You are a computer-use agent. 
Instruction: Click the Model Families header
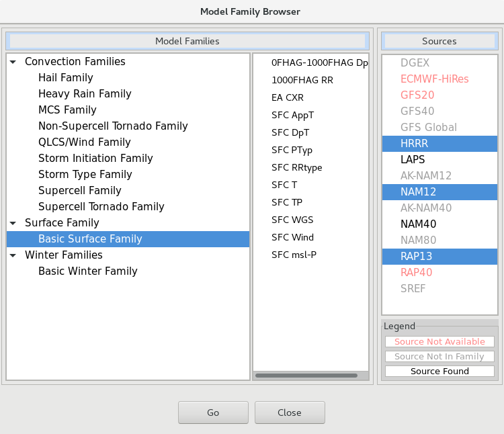187,41
